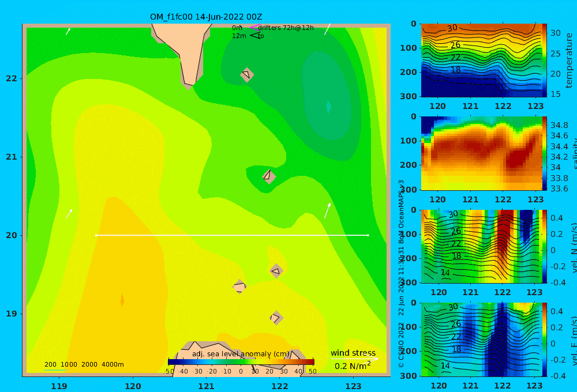Screen dimensions: 577x392
Task: Click the '33.6' tick on salinity color bar
Action: pos(559,189)
